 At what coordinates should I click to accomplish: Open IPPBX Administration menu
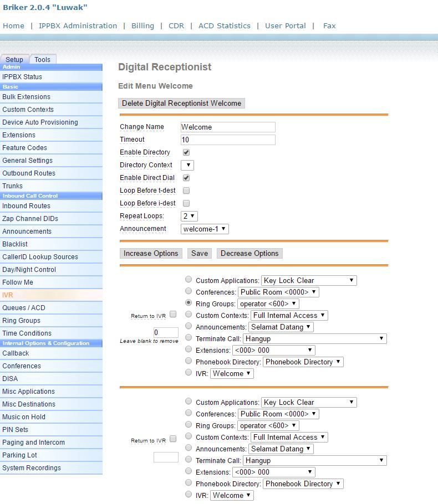coord(78,25)
